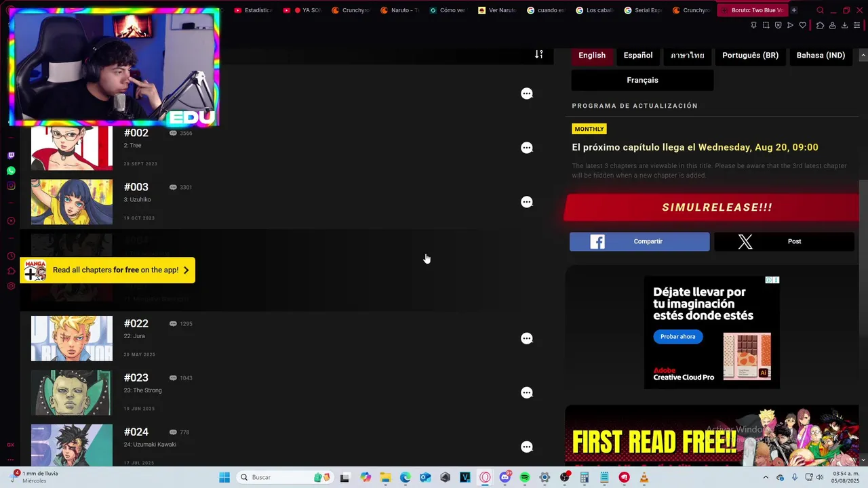868x488 pixels.
Task: Open the FIRST READ FREE!! banner
Action: (x=711, y=436)
